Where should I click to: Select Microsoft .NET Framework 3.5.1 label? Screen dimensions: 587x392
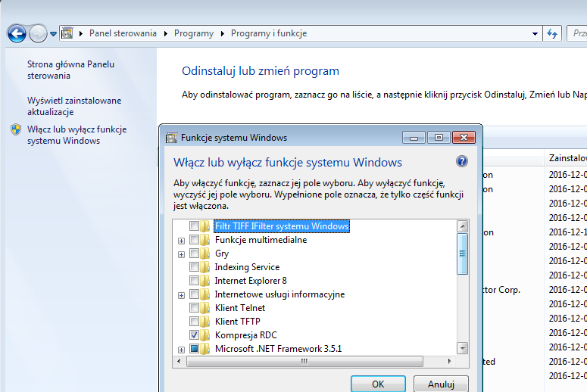tap(278, 349)
